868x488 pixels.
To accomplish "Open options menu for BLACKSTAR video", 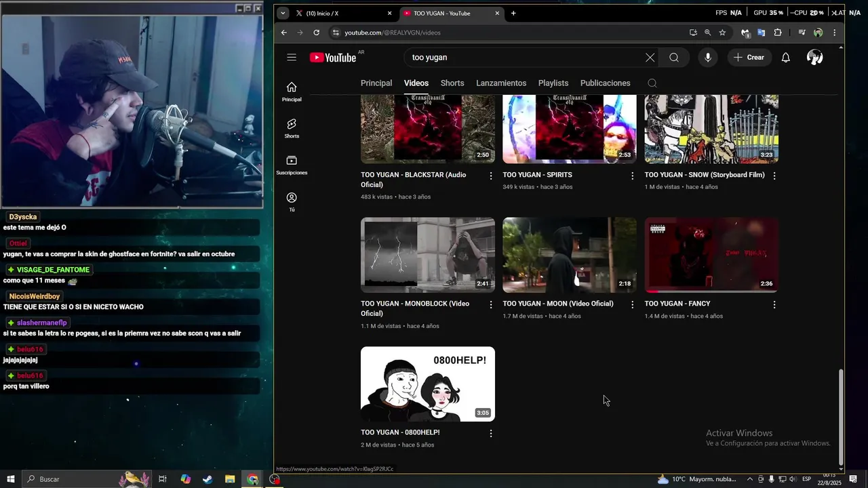I will pos(491,176).
